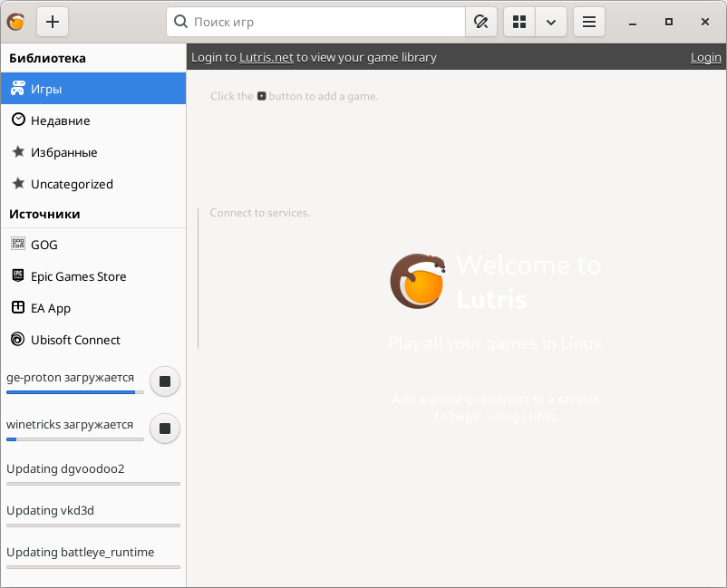This screenshot has height=588, width=727.
Task: Minimize the Lutris window
Action: point(633,22)
